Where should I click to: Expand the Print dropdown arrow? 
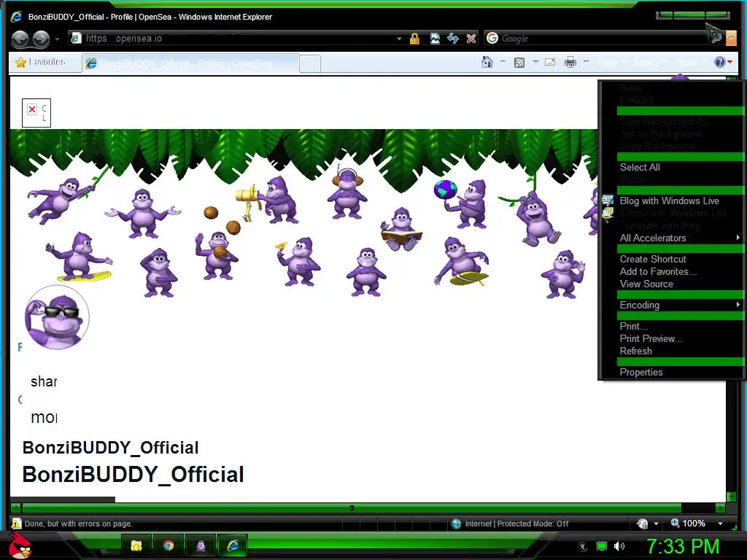point(586,62)
